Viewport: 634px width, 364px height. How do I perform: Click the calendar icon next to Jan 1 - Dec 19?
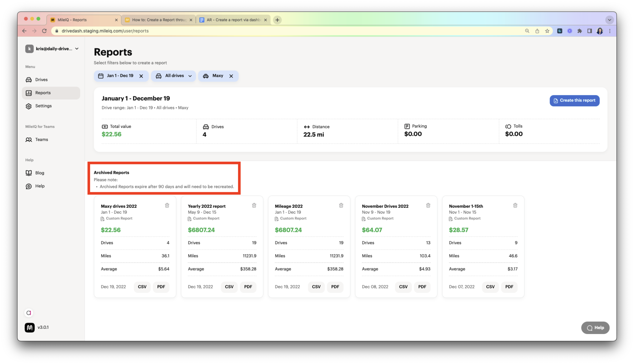tap(101, 76)
